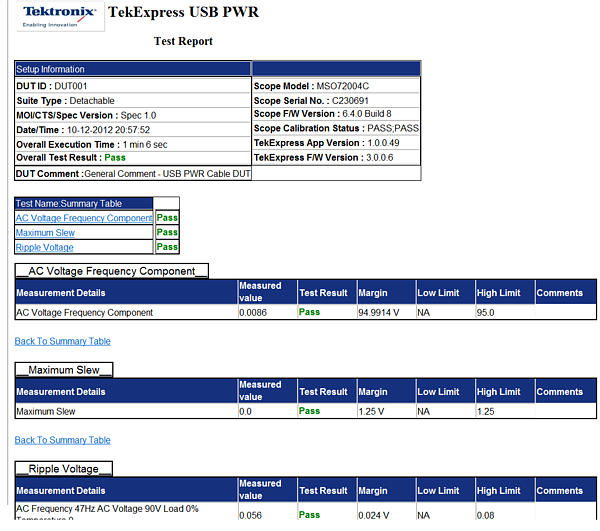
Task: Click the MOI/CTS/Spec Version Spec 1.0 row
Action: (132, 115)
